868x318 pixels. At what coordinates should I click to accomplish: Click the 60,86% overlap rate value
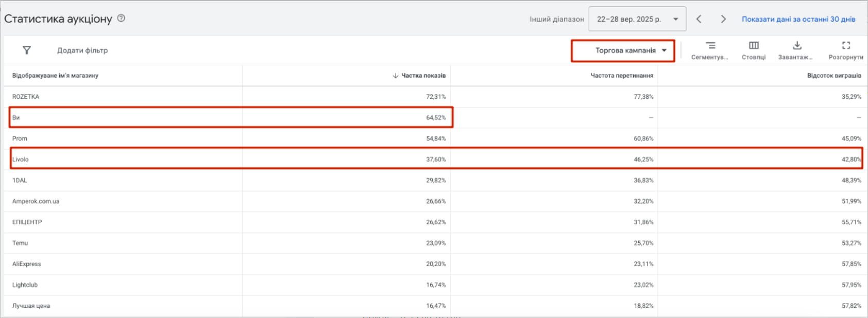click(x=643, y=138)
